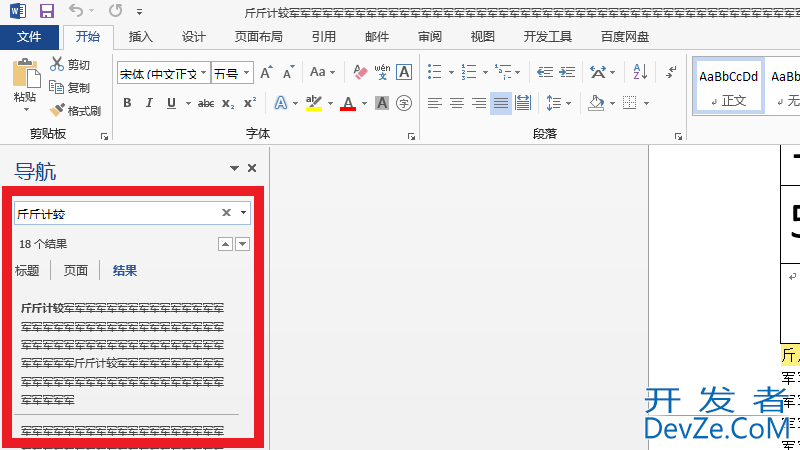
Task: Click the enclosed character 字 icon
Action: [x=404, y=104]
